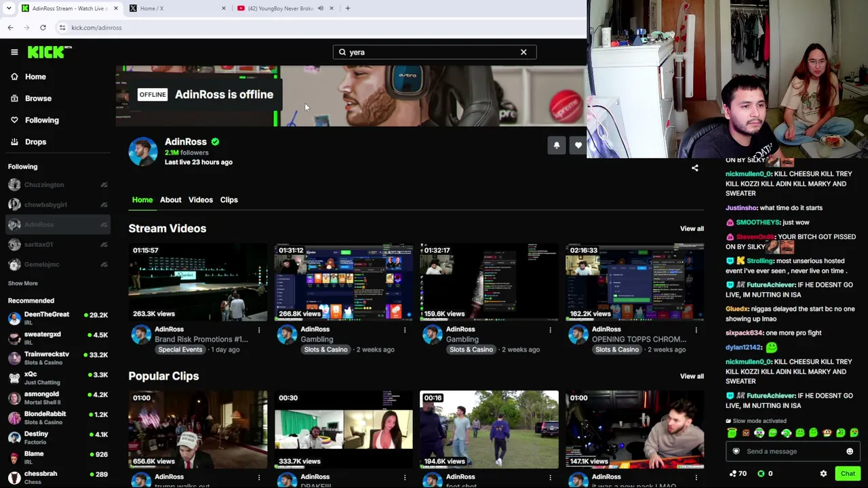Open recommended channel DeenTheGreat

(x=58, y=318)
